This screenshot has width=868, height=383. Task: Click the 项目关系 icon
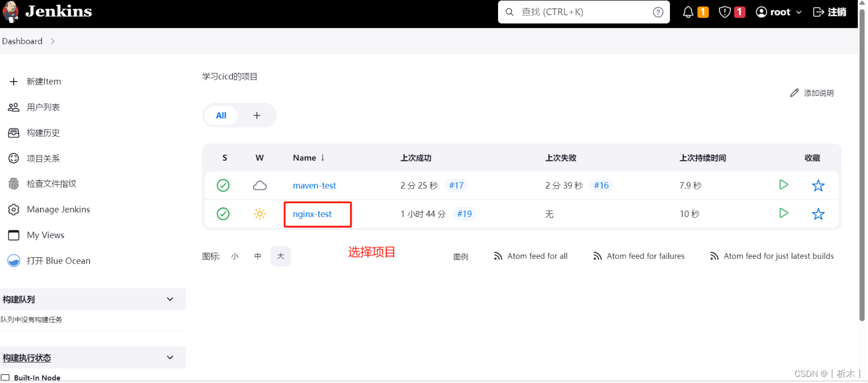point(14,158)
